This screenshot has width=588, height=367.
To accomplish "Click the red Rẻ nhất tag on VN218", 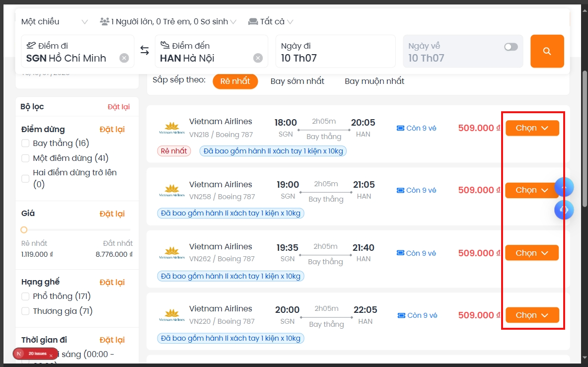I will (x=174, y=151).
